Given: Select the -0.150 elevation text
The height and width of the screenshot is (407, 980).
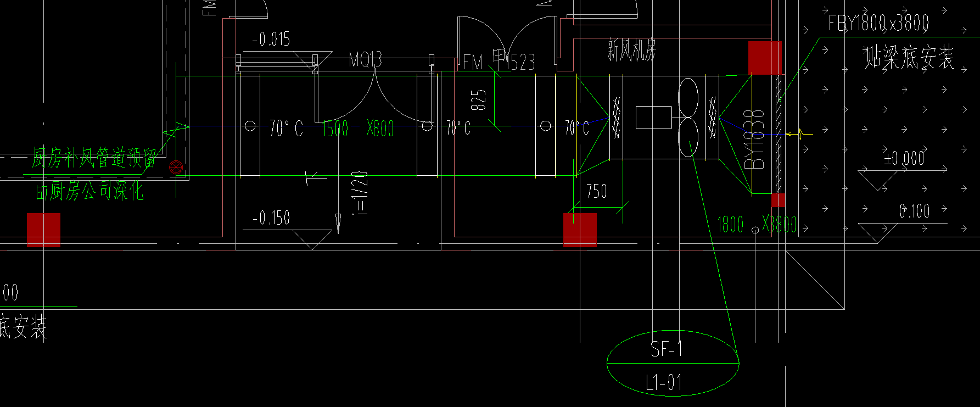Looking at the screenshot, I should (x=271, y=218).
